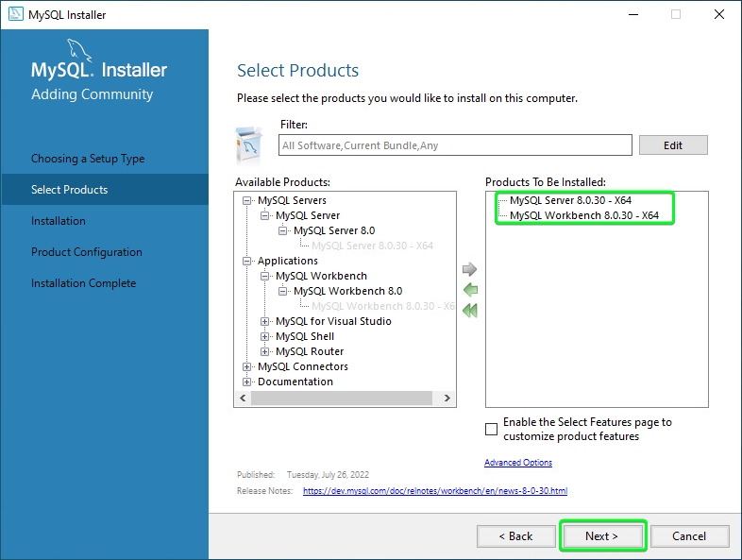
Task: Click the horizontal scrollbar right arrow
Action: (447, 399)
